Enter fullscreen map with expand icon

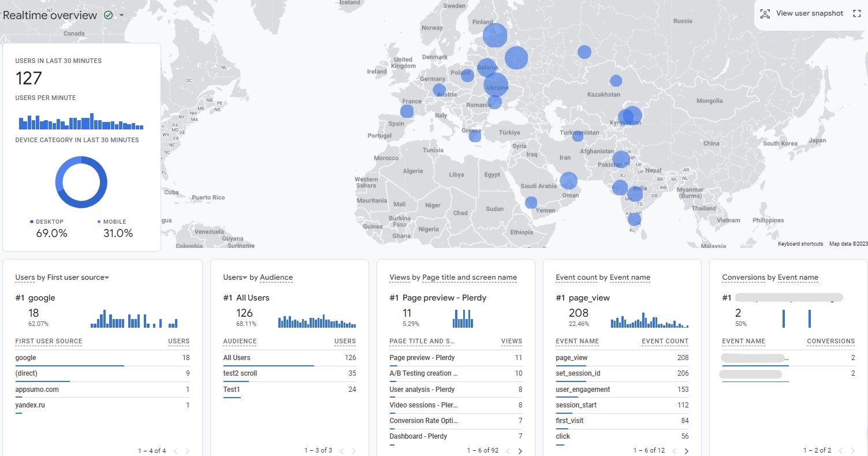pyautogui.click(x=856, y=13)
